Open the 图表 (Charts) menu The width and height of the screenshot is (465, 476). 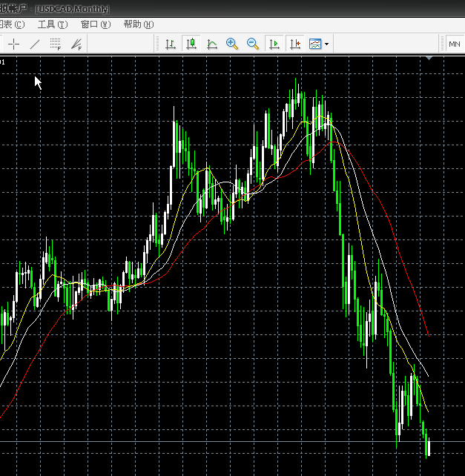click(x=13, y=24)
